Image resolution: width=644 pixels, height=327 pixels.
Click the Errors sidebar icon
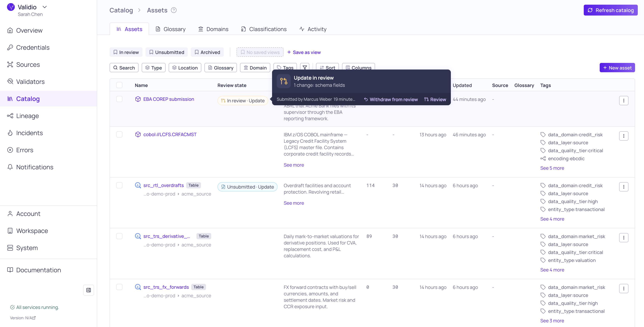point(10,150)
